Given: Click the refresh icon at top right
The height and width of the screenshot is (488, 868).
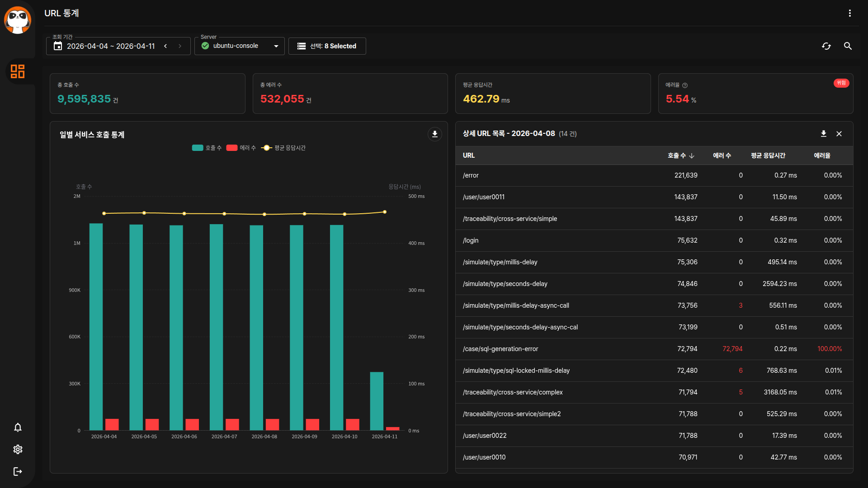Looking at the screenshot, I should [x=826, y=46].
